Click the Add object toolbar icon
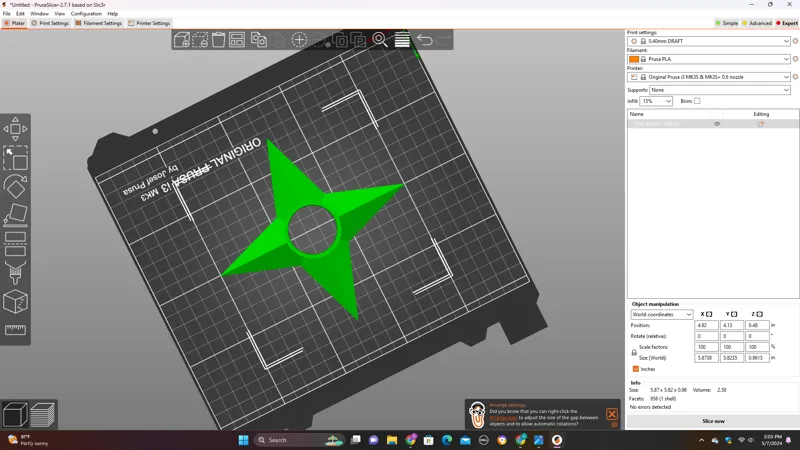Viewport: 800px width, 450px height. coord(182,40)
